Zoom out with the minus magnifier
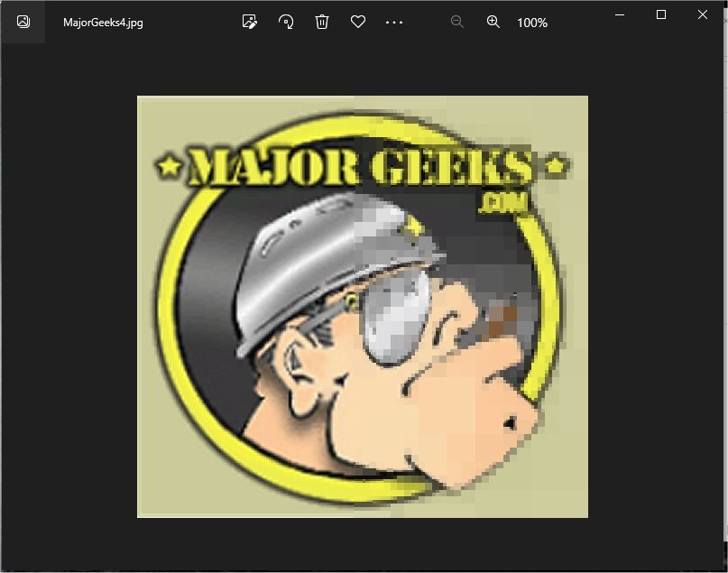The image size is (728, 573). click(456, 22)
